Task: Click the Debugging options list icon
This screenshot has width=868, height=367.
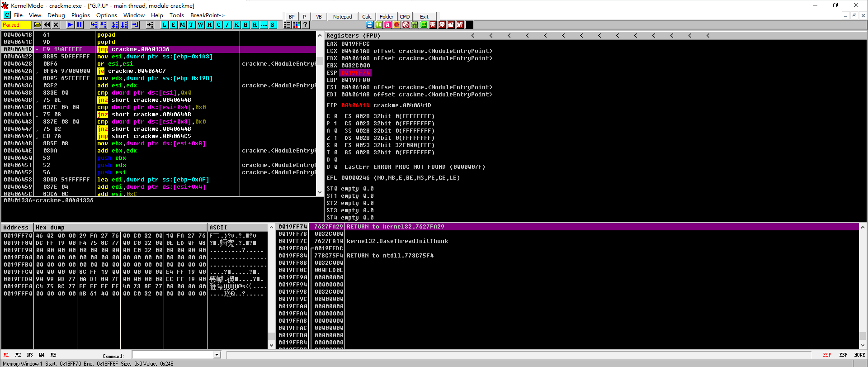Action: tap(288, 25)
